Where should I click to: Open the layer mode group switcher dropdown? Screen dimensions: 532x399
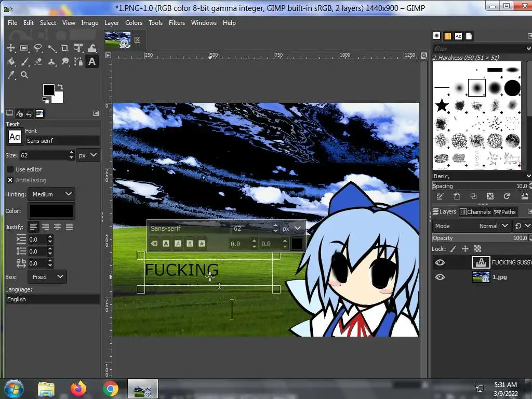tap(522, 226)
